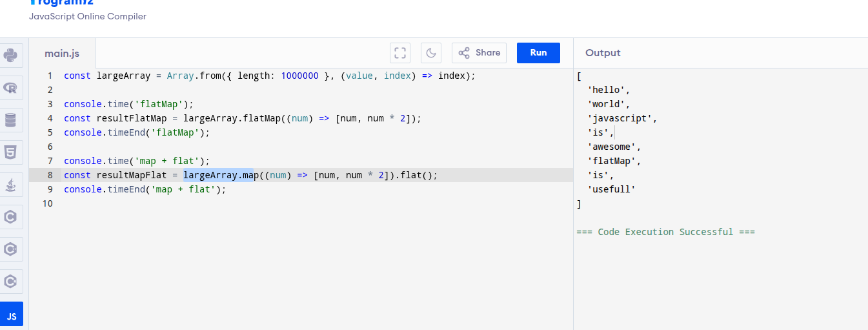Screen dimensions: 868x330
Task: Click 'Code Execution Successful' message in output
Action: pyautogui.click(x=665, y=232)
